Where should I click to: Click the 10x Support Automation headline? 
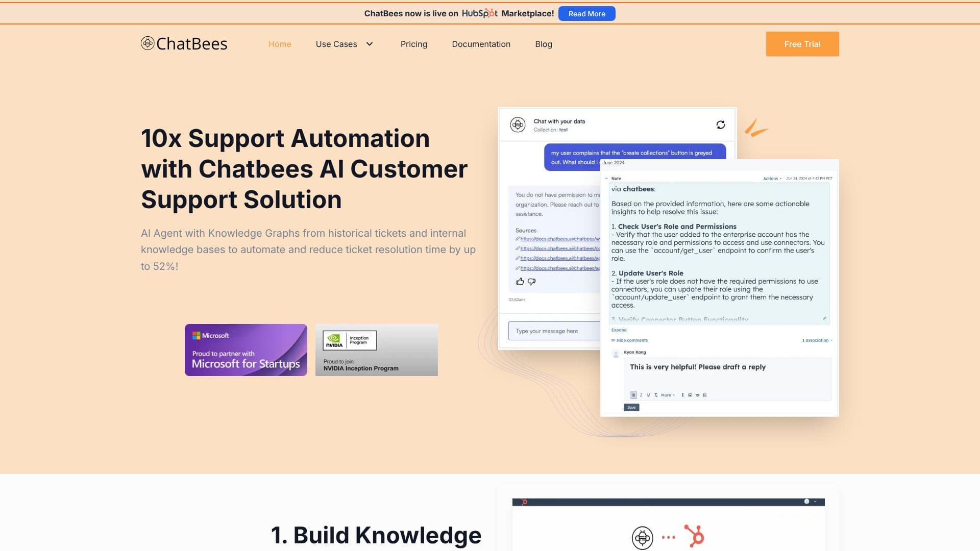pyautogui.click(x=304, y=169)
